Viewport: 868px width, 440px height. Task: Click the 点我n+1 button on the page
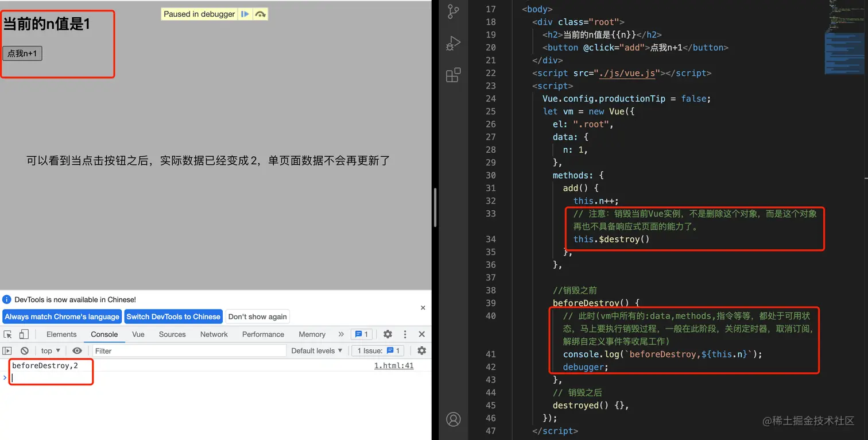pyautogui.click(x=22, y=53)
